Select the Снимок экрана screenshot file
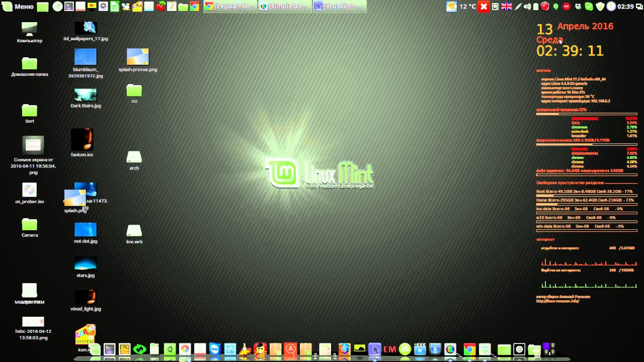Screen dimensions: 644x362 (x=33, y=156)
